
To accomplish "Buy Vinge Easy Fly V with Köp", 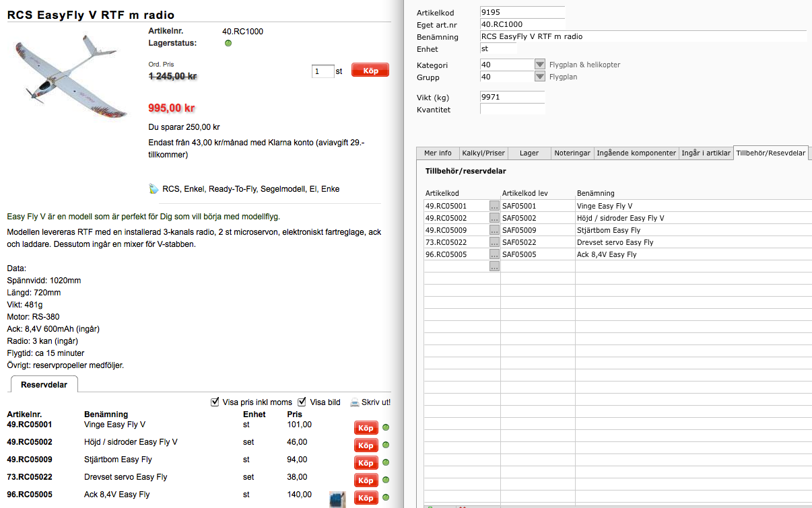I will point(366,428).
